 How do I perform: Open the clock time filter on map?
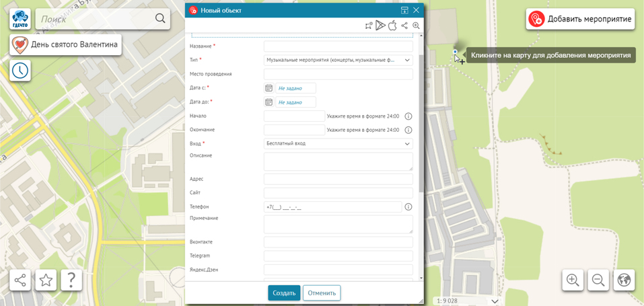tap(20, 70)
